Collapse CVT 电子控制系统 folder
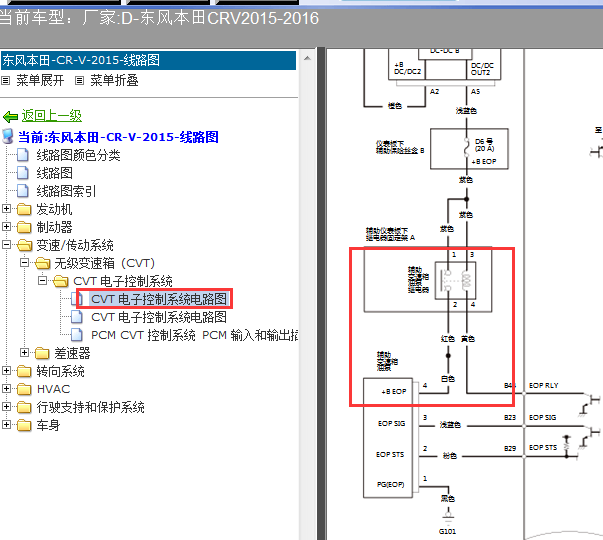603x540 pixels. (42, 280)
